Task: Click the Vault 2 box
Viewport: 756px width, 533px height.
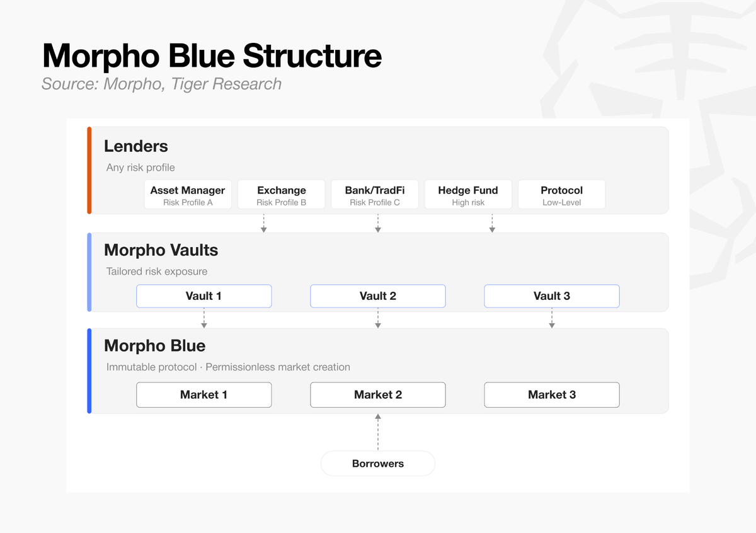Action: tap(378, 296)
